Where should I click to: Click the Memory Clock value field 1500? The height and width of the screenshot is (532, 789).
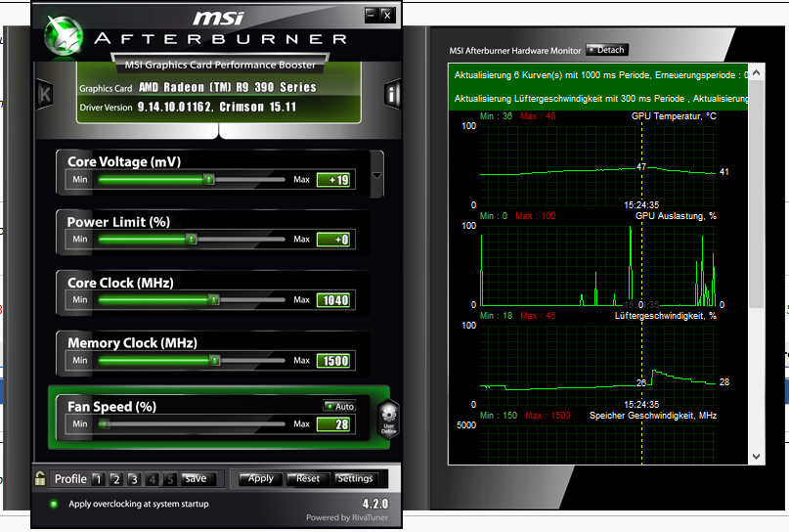pos(333,361)
